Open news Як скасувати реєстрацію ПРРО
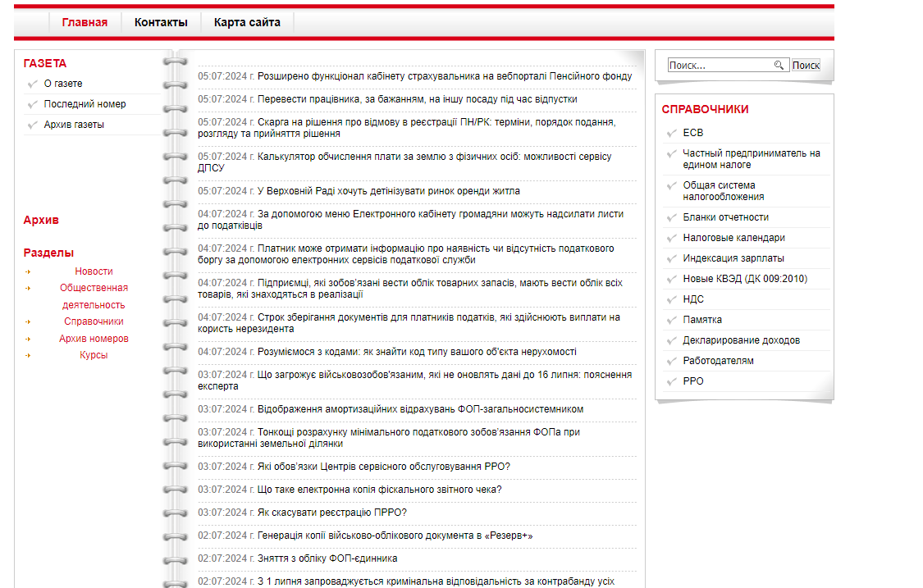Screen dimensions: 923x588 (332, 513)
